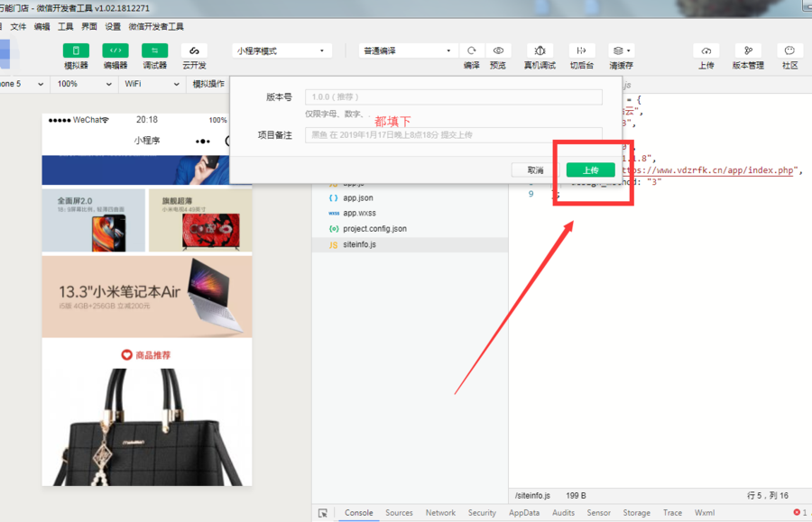Open 版本管理 version control
The height and width of the screenshot is (522, 812).
pyautogui.click(x=748, y=50)
